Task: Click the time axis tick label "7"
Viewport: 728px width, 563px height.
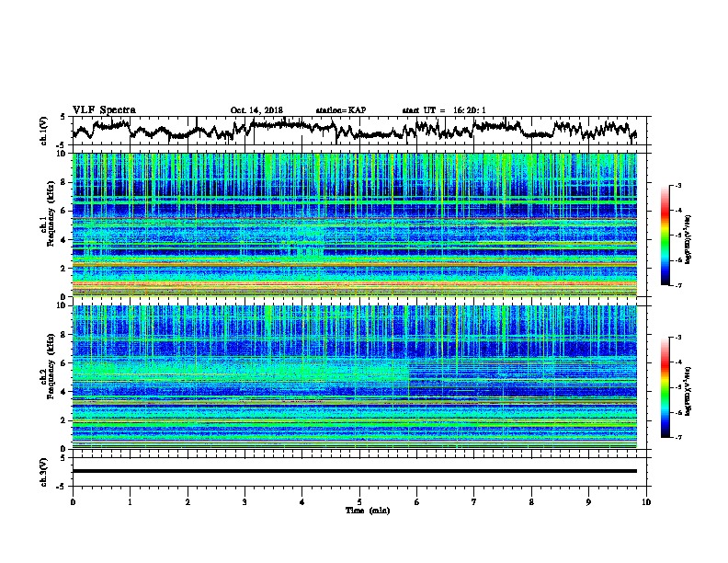Action: pyautogui.click(x=474, y=502)
